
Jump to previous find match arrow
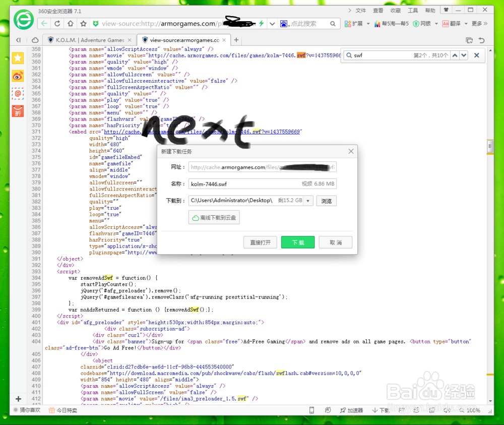pyautogui.click(x=455, y=55)
